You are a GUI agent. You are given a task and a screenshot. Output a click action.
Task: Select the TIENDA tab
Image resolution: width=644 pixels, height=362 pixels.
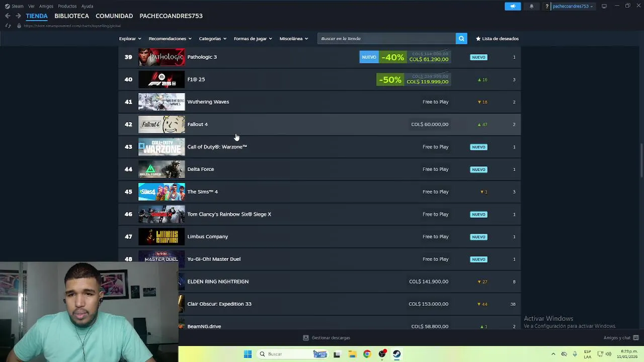37,16
